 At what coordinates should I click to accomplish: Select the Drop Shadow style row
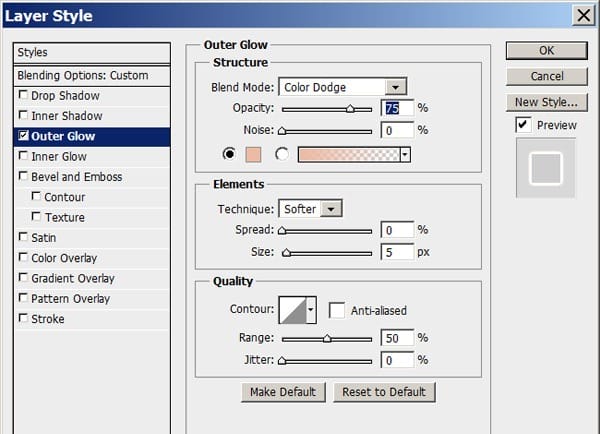click(92, 96)
